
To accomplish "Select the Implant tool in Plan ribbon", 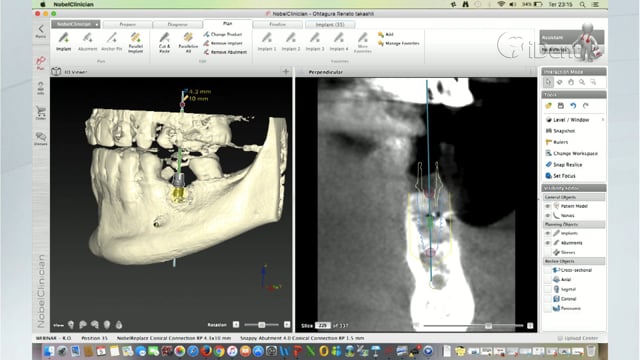I will [63, 42].
